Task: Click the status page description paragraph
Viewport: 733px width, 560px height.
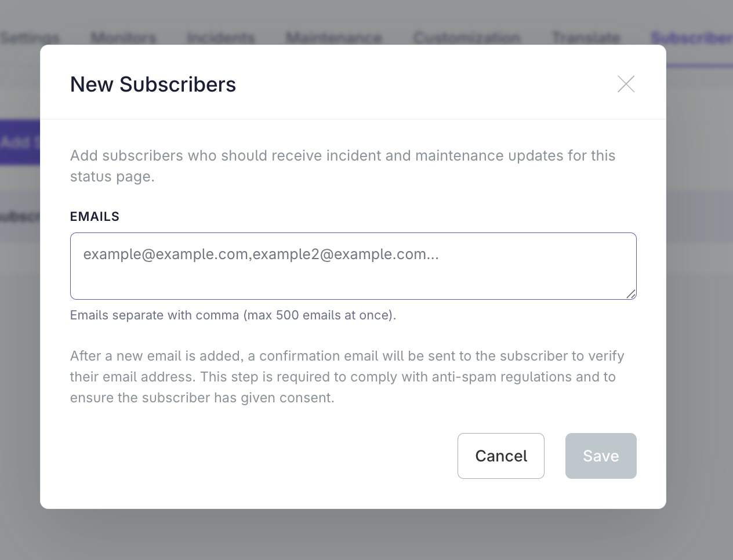Action: pos(343,166)
